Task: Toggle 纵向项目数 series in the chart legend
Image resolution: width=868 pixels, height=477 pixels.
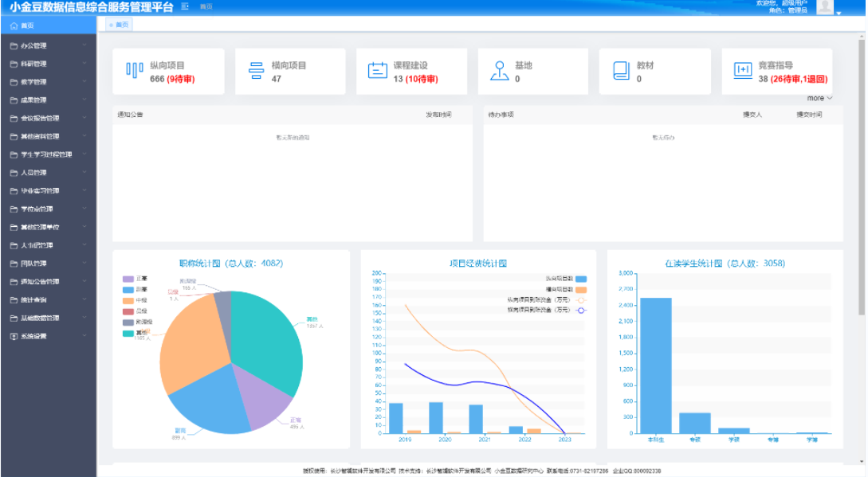Action: [x=581, y=279]
